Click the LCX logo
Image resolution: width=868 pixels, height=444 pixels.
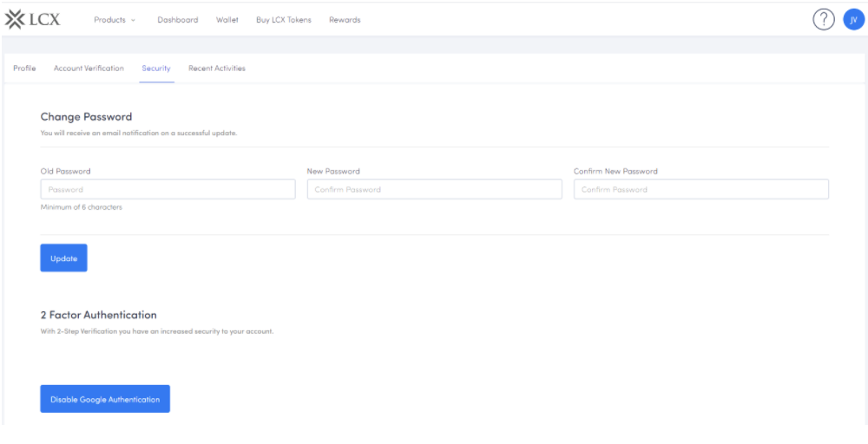coord(32,20)
